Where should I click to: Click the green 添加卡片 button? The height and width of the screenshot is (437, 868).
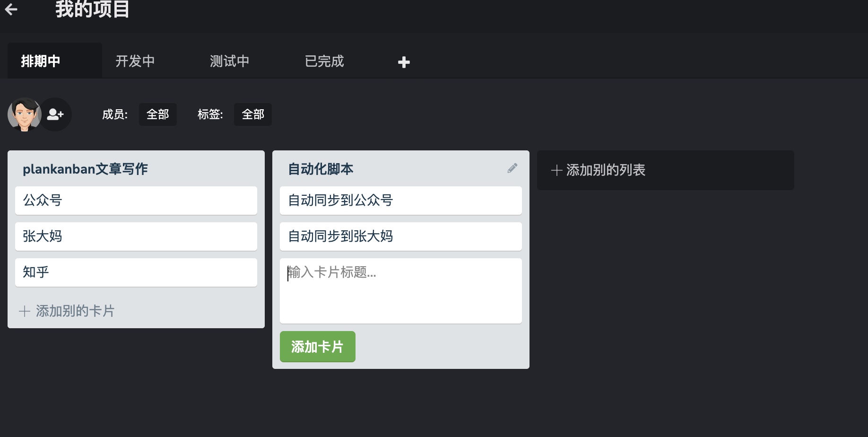(317, 346)
